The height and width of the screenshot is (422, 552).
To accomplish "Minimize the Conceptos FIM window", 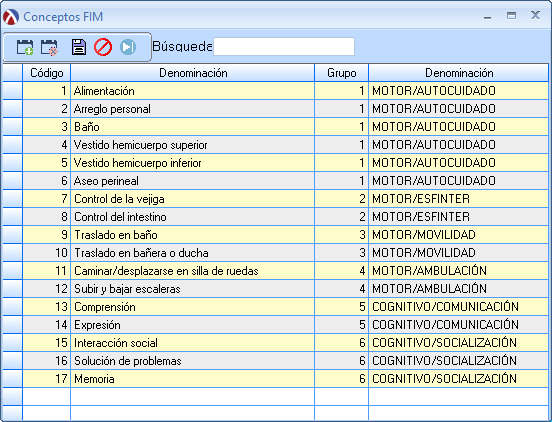I will 488,16.
